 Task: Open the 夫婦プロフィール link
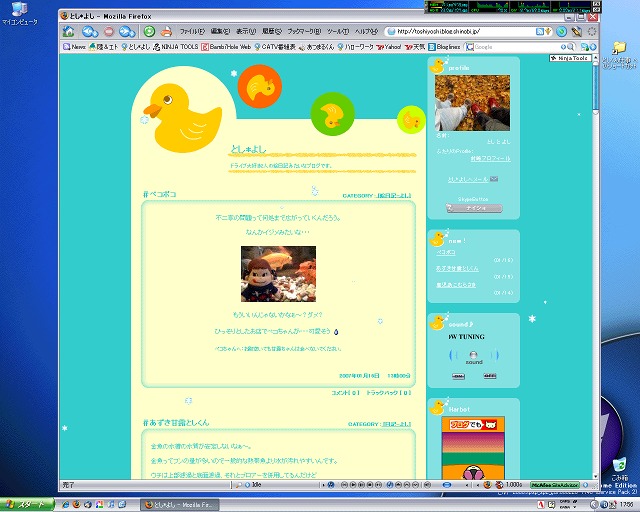click(490, 159)
